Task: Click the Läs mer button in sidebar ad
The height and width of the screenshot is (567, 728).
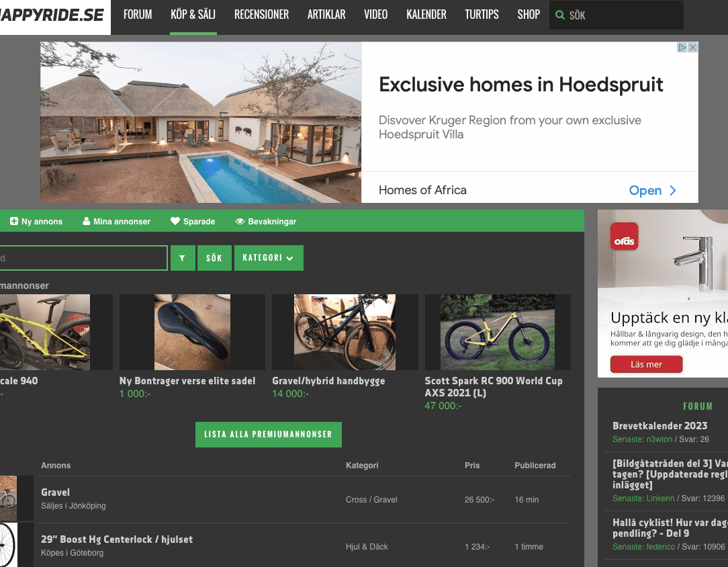Action: [x=646, y=365]
